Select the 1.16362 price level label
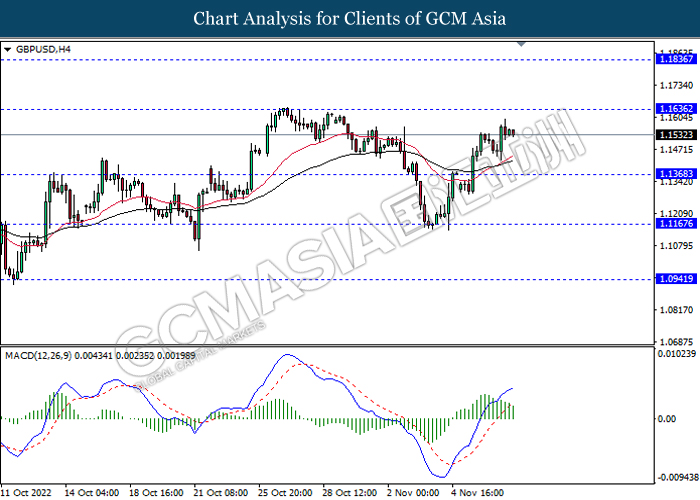 [x=676, y=108]
